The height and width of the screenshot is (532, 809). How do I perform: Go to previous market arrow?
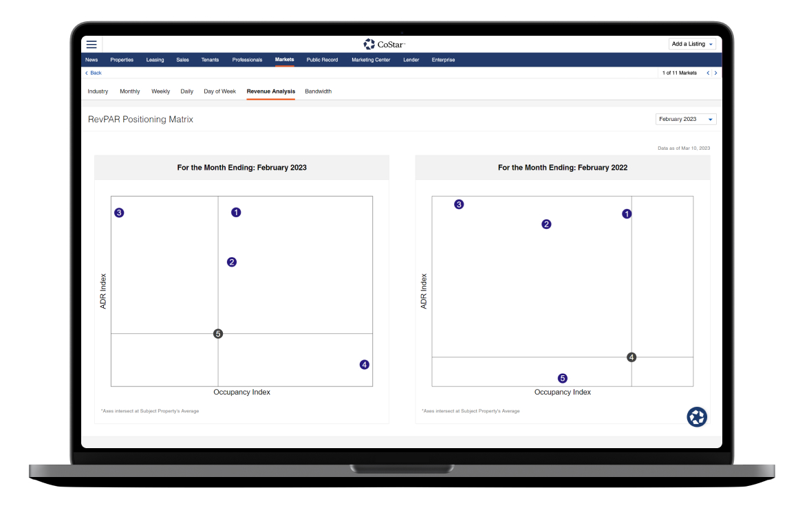click(708, 73)
